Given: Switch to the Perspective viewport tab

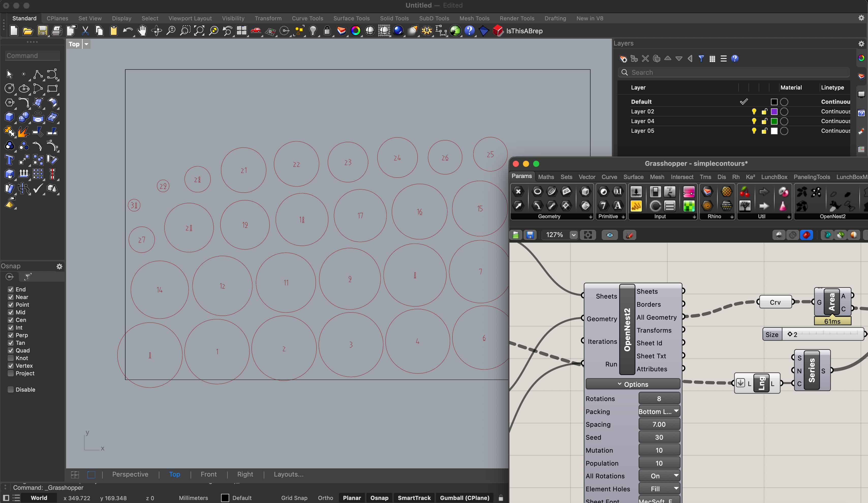Looking at the screenshot, I should pos(130,474).
